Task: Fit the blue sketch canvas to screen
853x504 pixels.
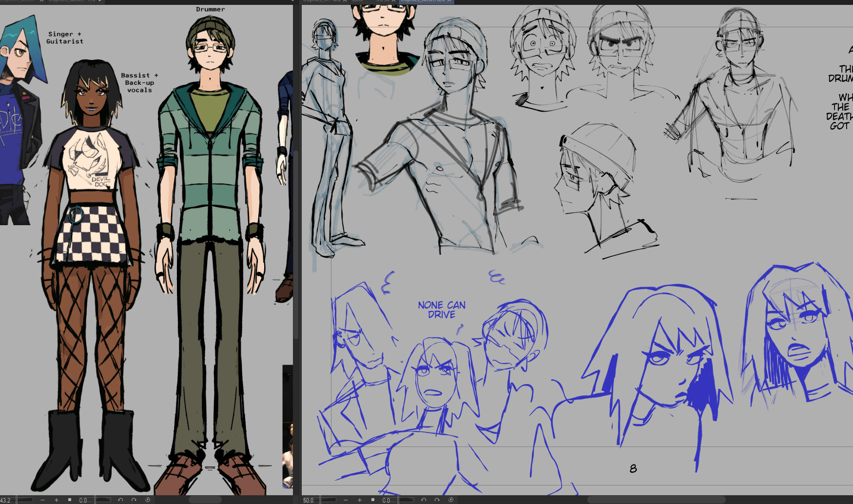Action: tap(373, 500)
